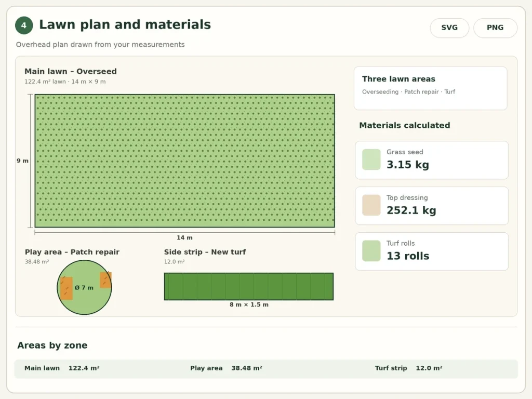
Task: Click the '3.15 kg' grass seed value
Action: pyautogui.click(x=408, y=165)
